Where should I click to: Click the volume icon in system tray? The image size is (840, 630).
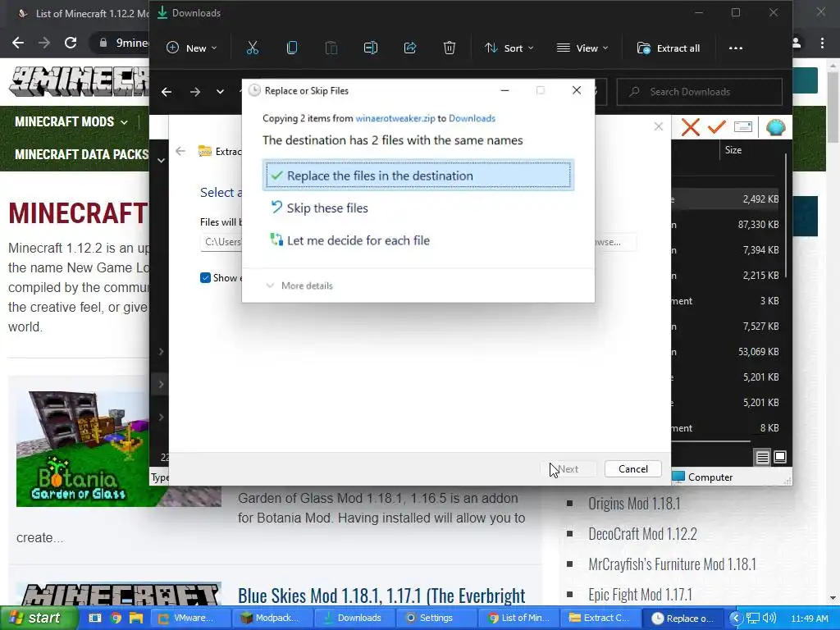click(x=769, y=619)
